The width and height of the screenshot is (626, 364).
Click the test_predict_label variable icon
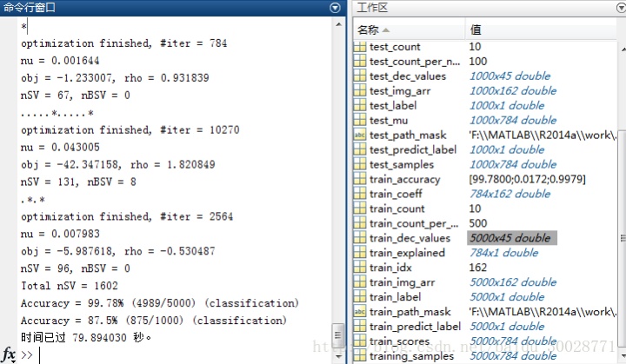[359, 150]
